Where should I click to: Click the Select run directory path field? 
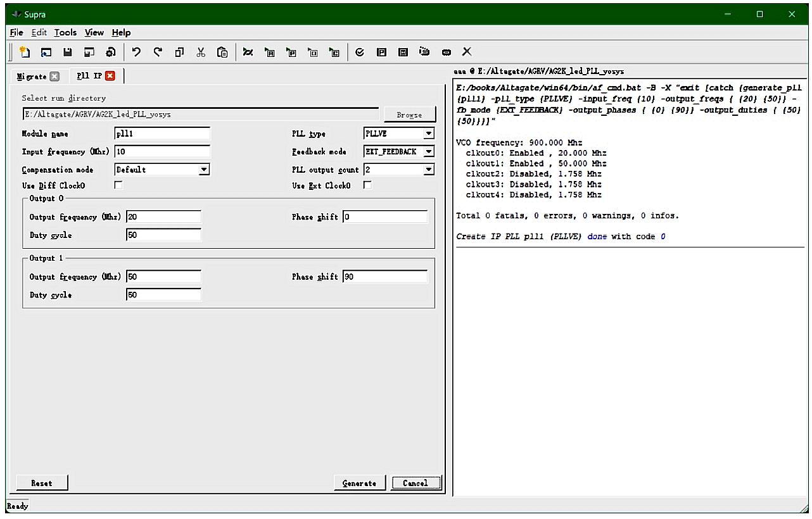click(x=200, y=115)
